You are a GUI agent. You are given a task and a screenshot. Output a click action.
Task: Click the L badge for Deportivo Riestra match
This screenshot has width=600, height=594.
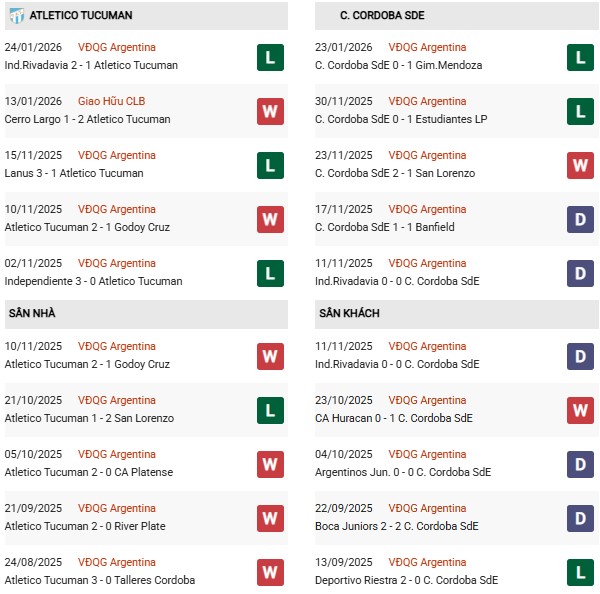[580, 572]
